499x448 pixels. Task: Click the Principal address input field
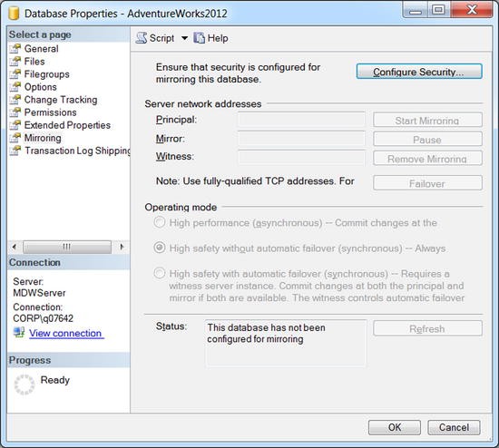[x=301, y=120]
